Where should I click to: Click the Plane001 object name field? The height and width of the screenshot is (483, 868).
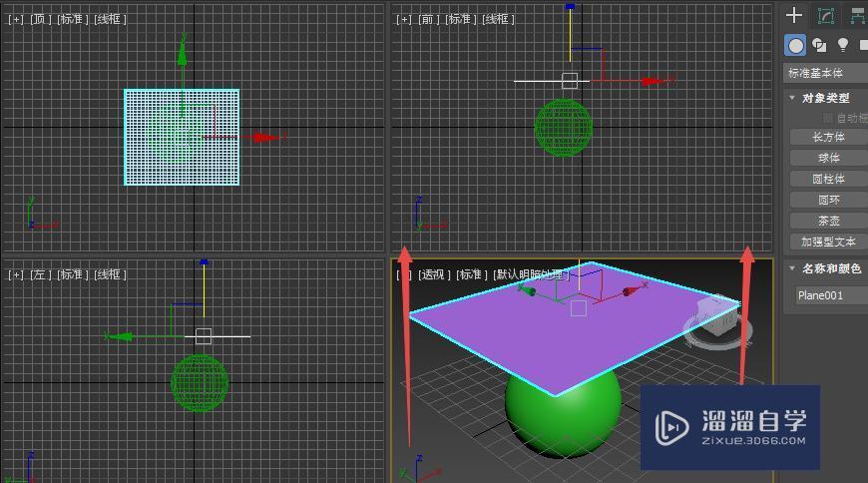pos(831,295)
